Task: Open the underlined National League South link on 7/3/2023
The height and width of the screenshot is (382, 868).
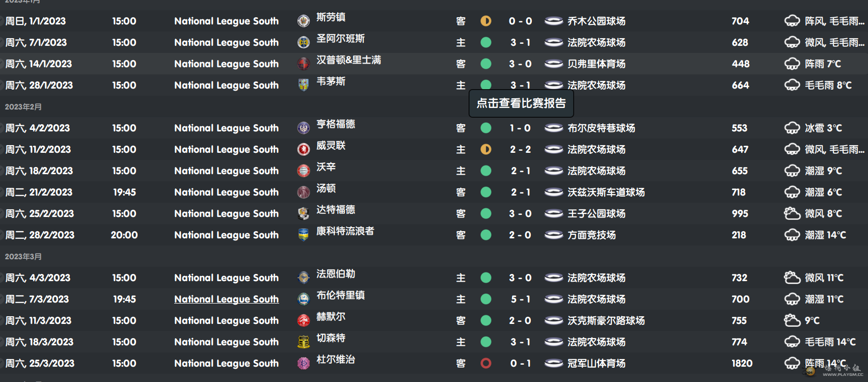Action: pos(227,299)
